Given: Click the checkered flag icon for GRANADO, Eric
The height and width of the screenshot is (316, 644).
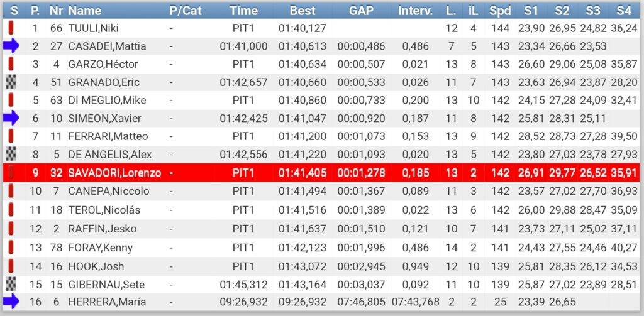Looking at the screenshot, I should (x=10, y=82).
